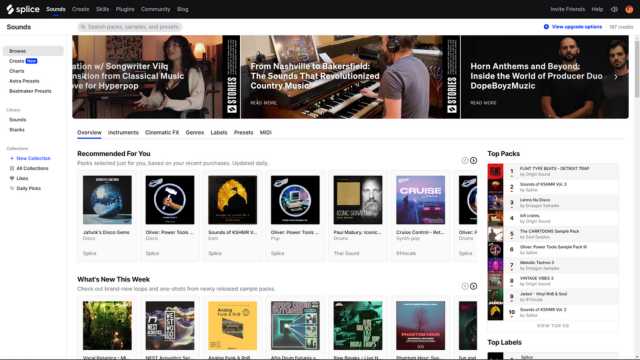This screenshot has width=640, height=360.
Task: Click the heart icon next to Likes
Action: 12,178
